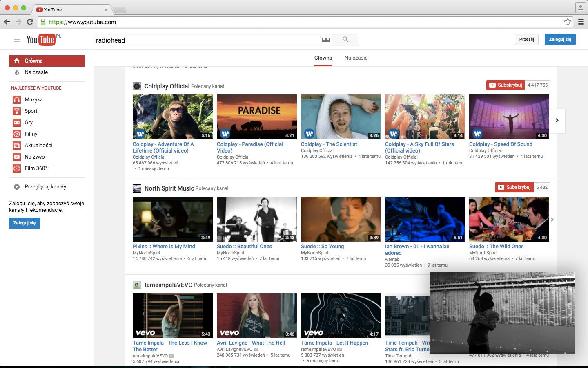Open Suede :: The Wild Ones link
This screenshot has width=588, height=368.
[496, 246]
